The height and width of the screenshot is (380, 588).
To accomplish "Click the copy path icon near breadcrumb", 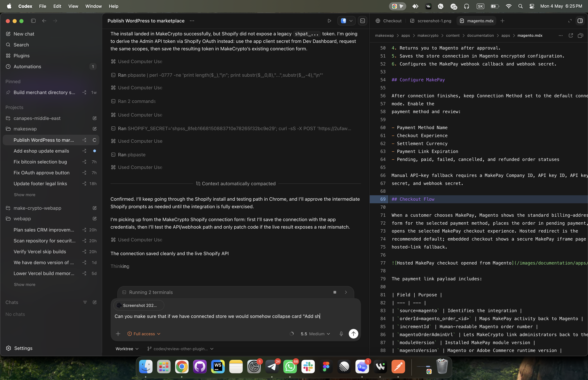I will (580, 36).
